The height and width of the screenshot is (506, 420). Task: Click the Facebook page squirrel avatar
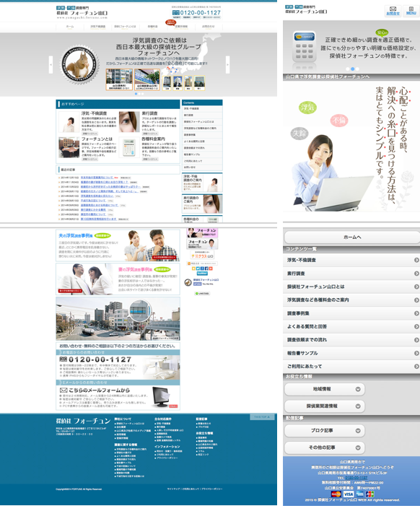[x=188, y=282]
